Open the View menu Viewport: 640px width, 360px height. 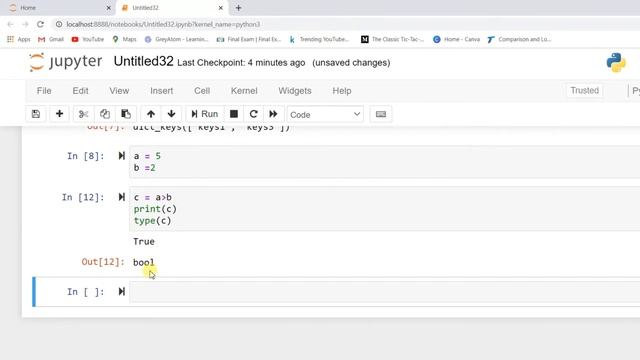click(x=119, y=91)
